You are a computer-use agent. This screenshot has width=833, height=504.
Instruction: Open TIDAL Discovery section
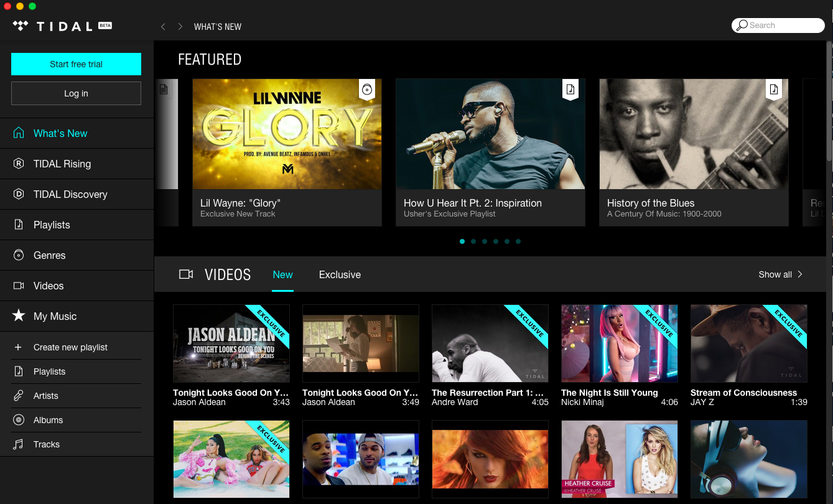[x=77, y=194]
